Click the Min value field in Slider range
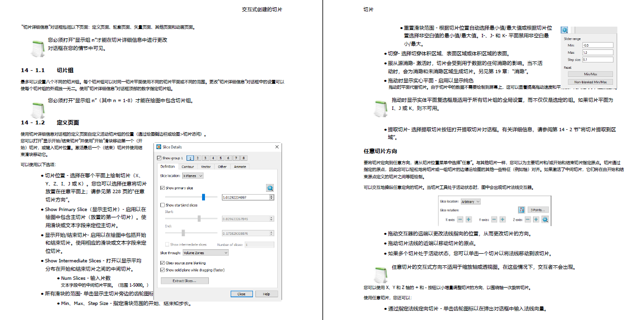 597,45
